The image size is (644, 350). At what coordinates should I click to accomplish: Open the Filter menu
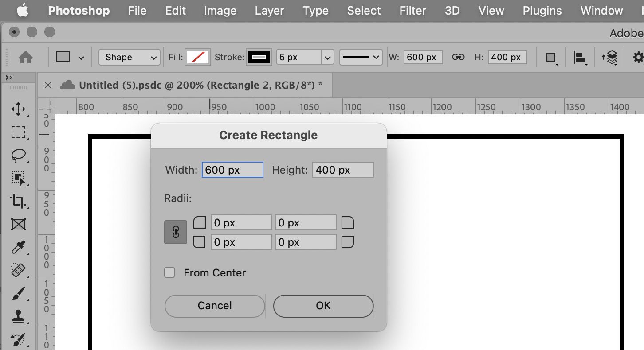pos(412,10)
